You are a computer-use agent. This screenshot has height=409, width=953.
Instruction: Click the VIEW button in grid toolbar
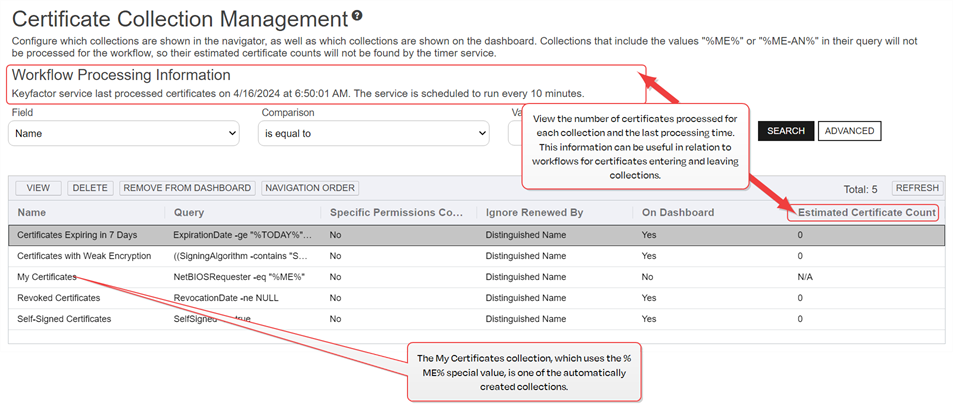[x=38, y=188]
